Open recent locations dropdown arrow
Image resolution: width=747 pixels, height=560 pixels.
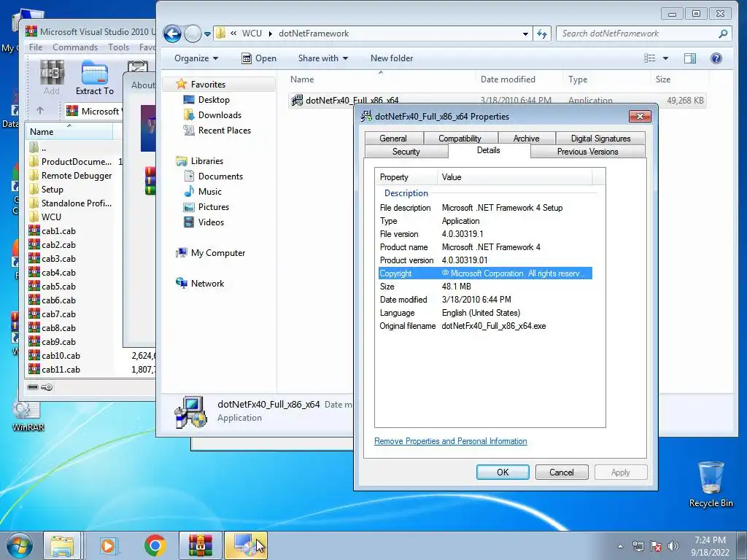[x=208, y=34]
